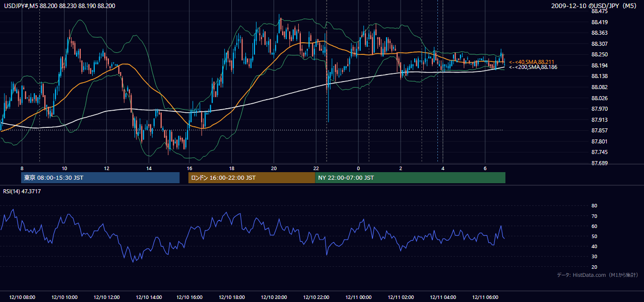Click the 12/11 04:00 time label
The image size is (644, 302).
point(443,297)
